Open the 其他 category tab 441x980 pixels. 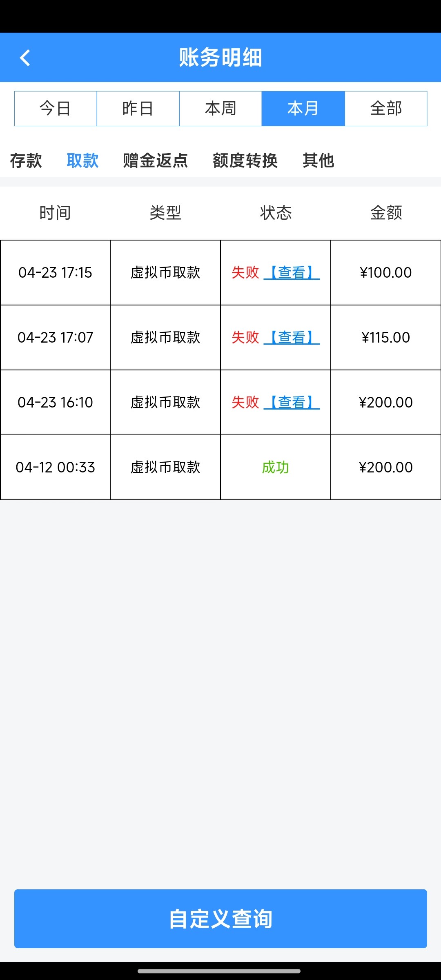[x=318, y=160]
